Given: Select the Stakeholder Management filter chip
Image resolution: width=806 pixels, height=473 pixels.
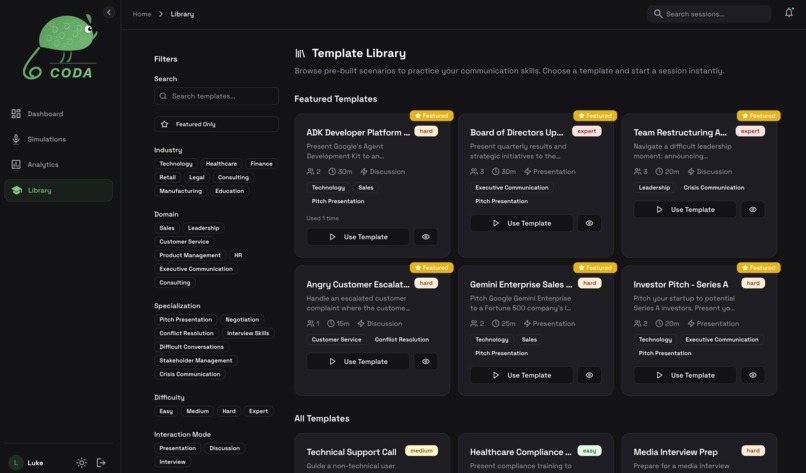Looking at the screenshot, I should [196, 360].
